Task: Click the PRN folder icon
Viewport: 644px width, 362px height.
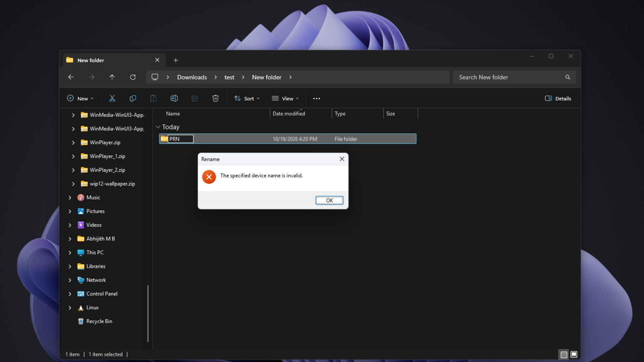Action: (x=164, y=139)
